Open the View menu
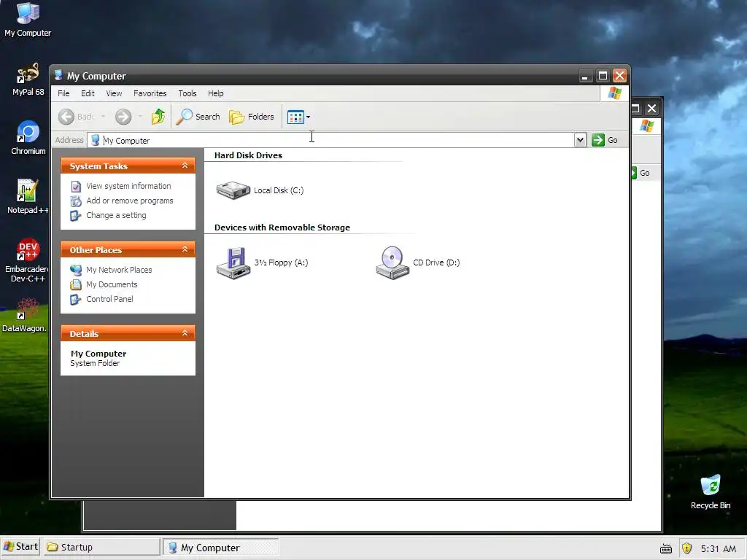This screenshot has width=747, height=560. point(114,93)
